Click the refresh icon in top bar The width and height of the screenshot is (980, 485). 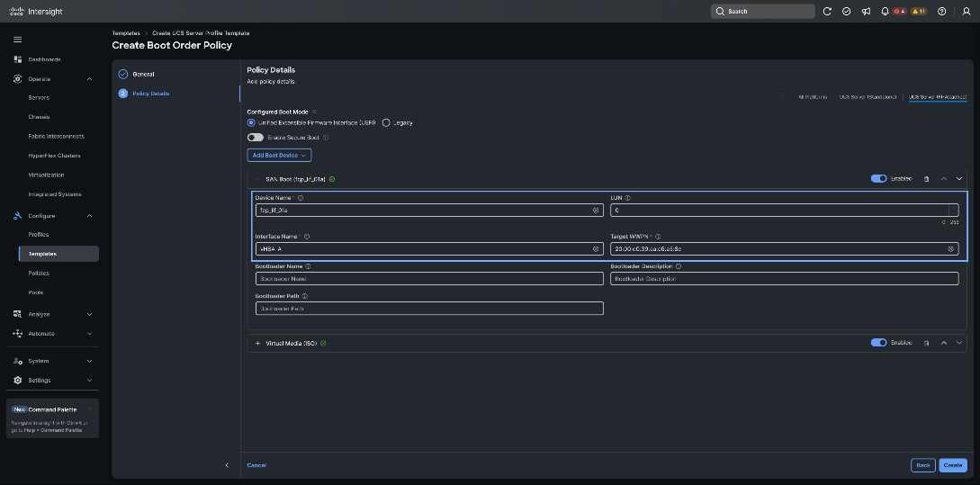pyautogui.click(x=827, y=12)
